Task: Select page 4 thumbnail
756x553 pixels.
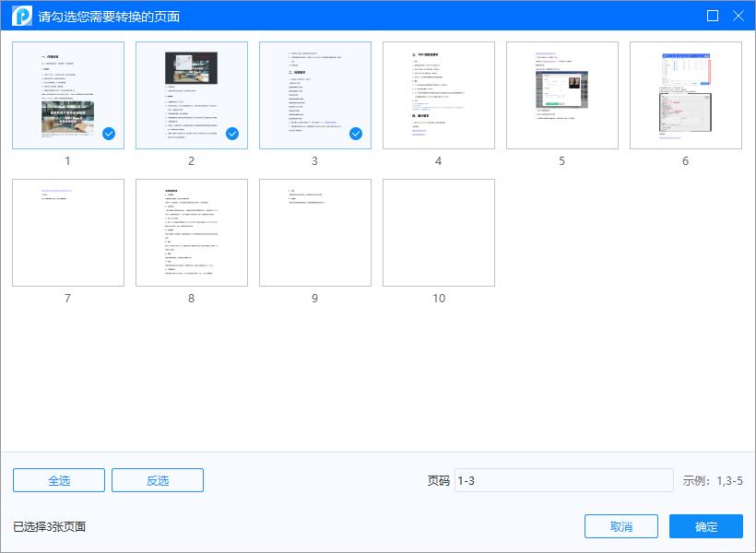Action: click(439, 96)
